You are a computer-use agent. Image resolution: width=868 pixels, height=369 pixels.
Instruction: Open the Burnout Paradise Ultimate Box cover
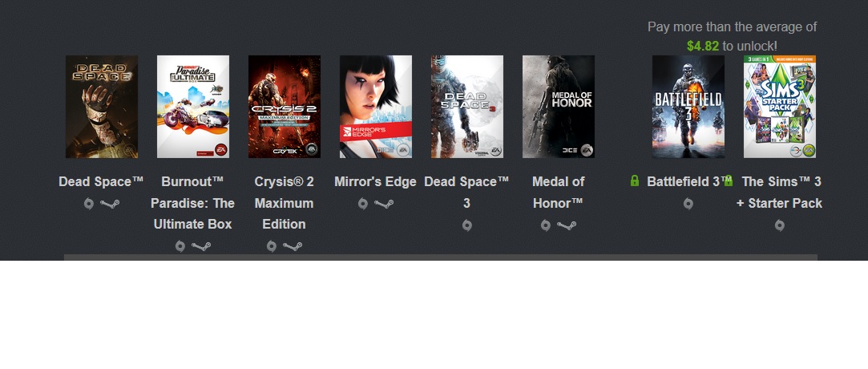(193, 107)
